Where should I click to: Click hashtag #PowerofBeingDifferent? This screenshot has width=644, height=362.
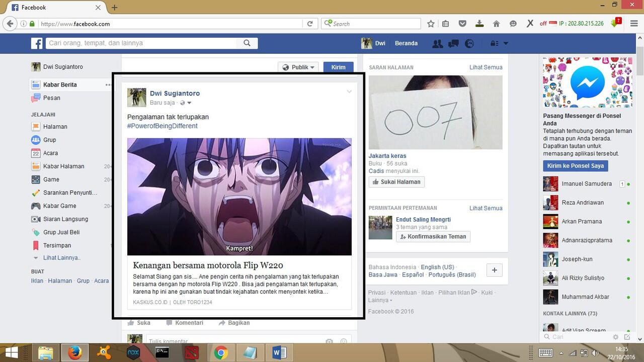(162, 126)
